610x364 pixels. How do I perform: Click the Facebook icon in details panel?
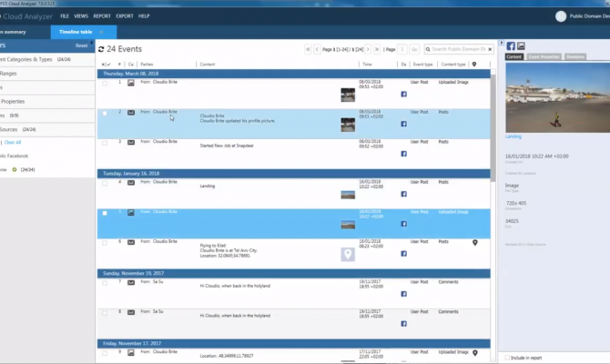coord(511,45)
